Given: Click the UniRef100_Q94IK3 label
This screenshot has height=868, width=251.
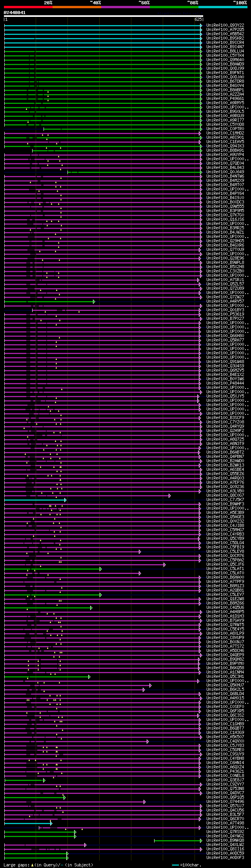Looking at the screenshot, I should [225, 146].
